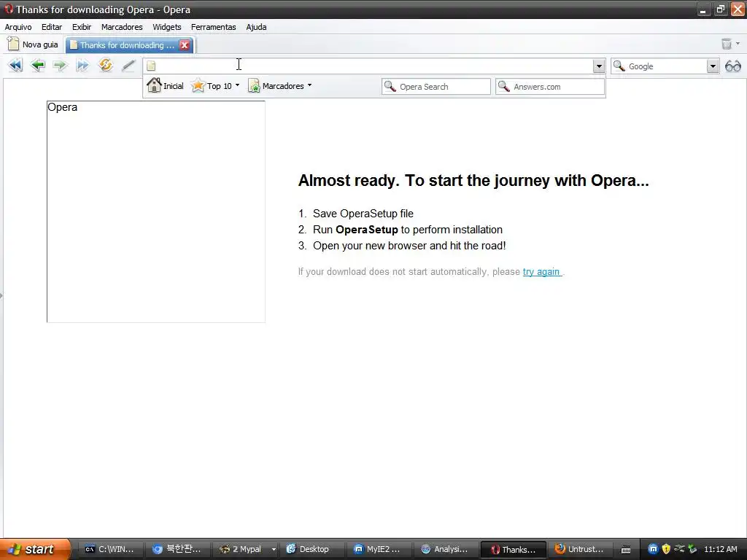Open the Ajuda menu
This screenshot has width=747, height=560.
[256, 27]
